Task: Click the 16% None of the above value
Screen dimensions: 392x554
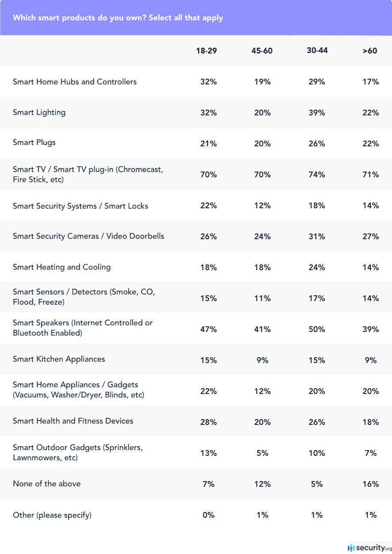Action: coord(371,484)
